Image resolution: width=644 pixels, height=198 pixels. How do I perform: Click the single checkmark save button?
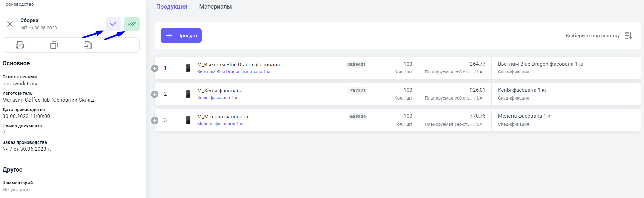pyautogui.click(x=114, y=24)
